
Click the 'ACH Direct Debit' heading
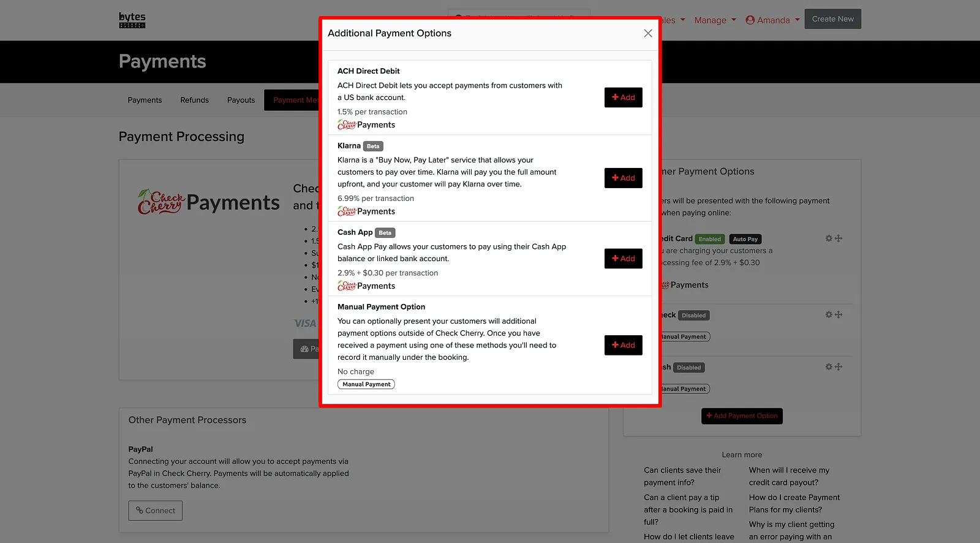click(x=369, y=71)
